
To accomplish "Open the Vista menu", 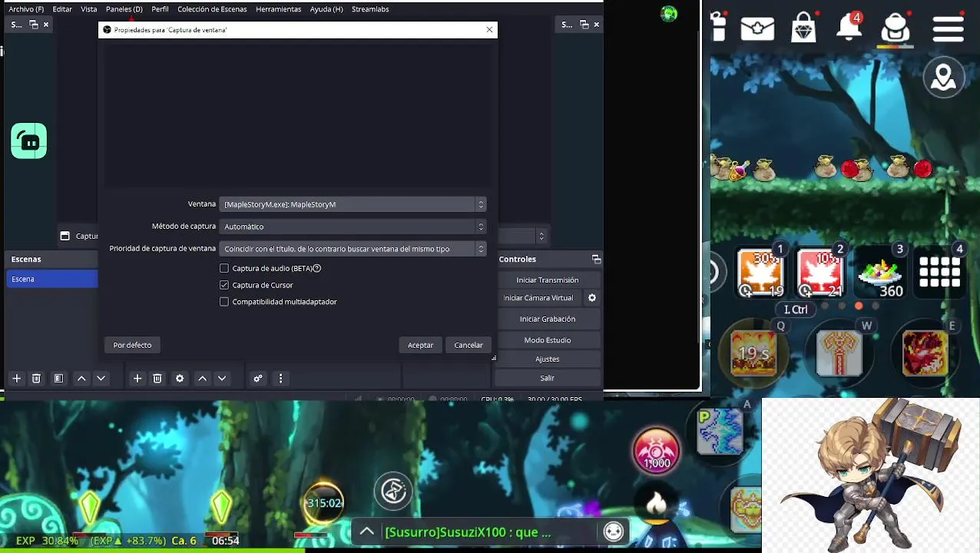I will tap(89, 9).
